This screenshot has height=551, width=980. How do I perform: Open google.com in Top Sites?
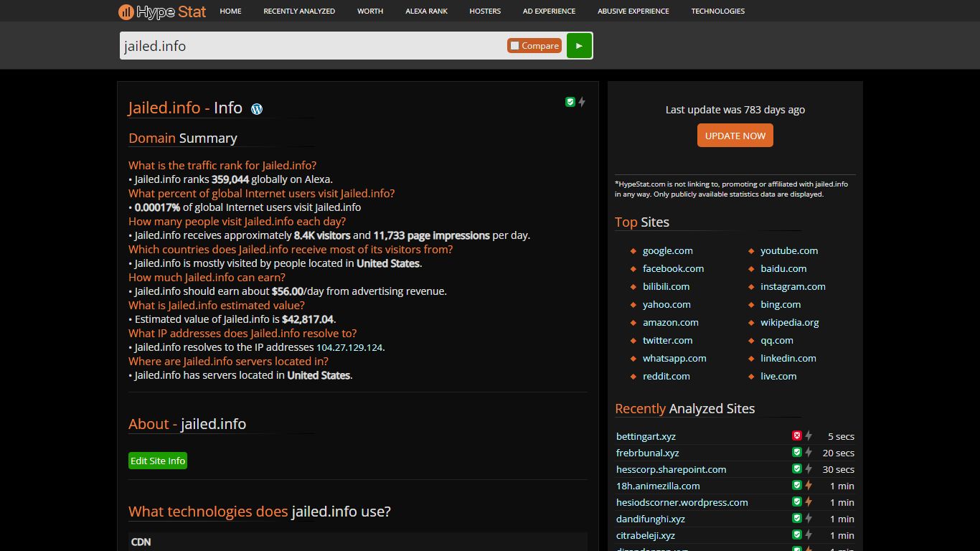(668, 250)
